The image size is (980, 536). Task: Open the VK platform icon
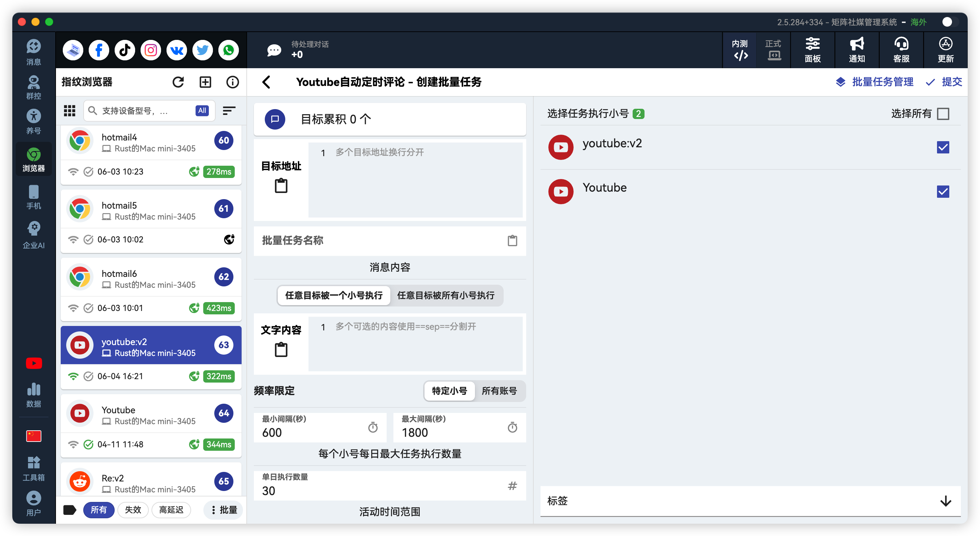click(x=176, y=50)
